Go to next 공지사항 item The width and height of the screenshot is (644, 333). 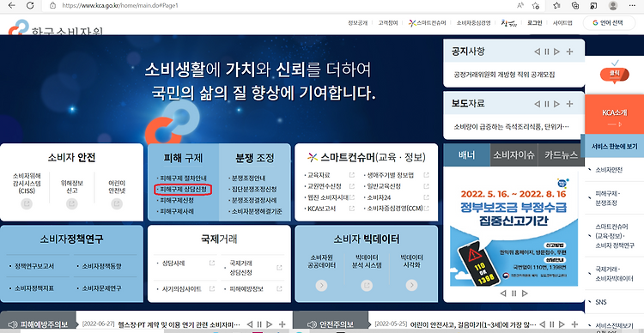pos(556,51)
